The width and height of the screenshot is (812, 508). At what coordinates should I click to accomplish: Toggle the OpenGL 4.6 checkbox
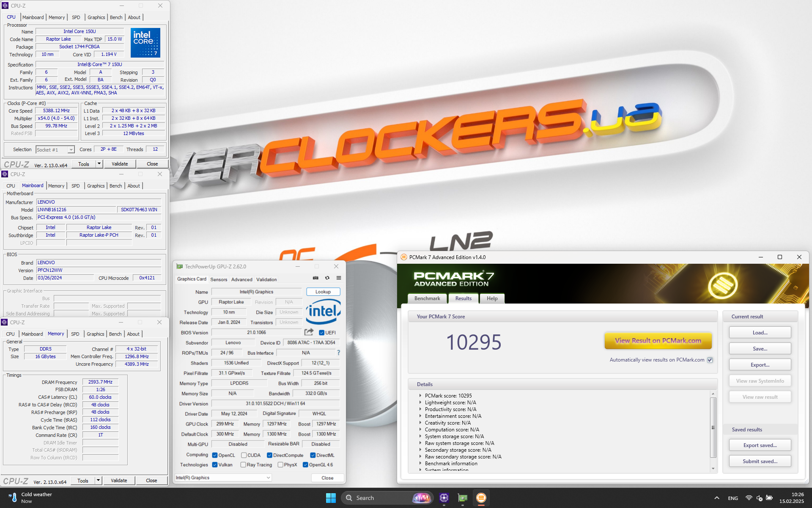point(305,464)
